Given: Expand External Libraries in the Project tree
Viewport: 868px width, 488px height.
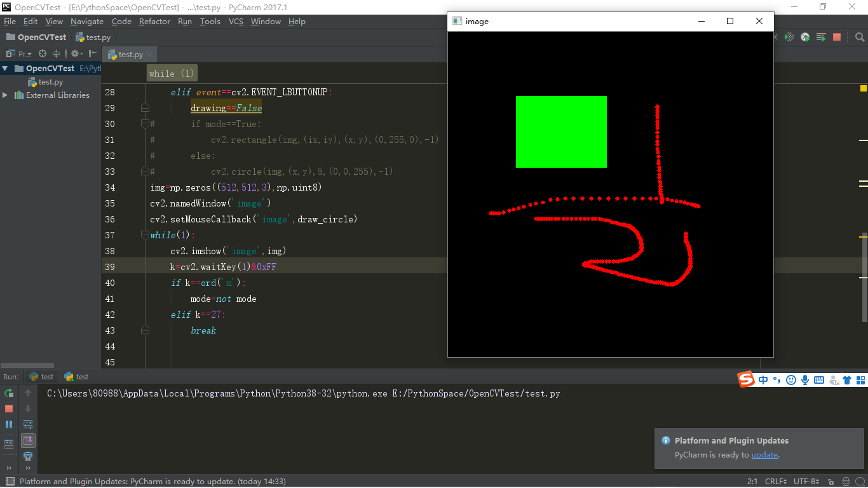Looking at the screenshot, I should coord(5,95).
